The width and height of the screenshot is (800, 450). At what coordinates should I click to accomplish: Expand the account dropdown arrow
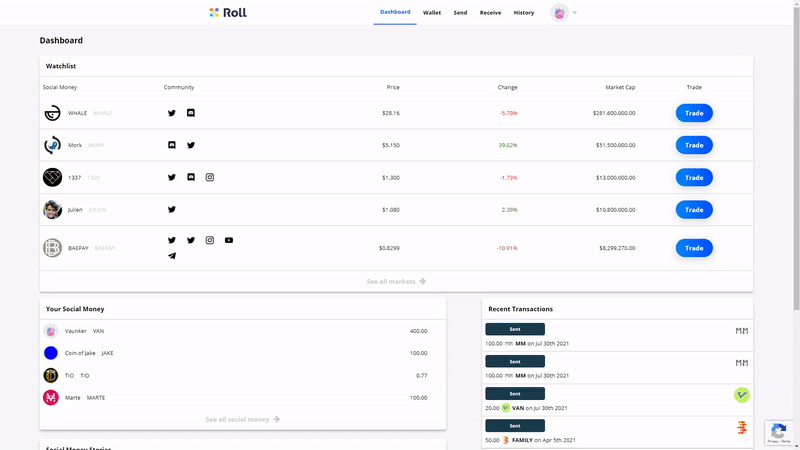pyautogui.click(x=574, y=13)
